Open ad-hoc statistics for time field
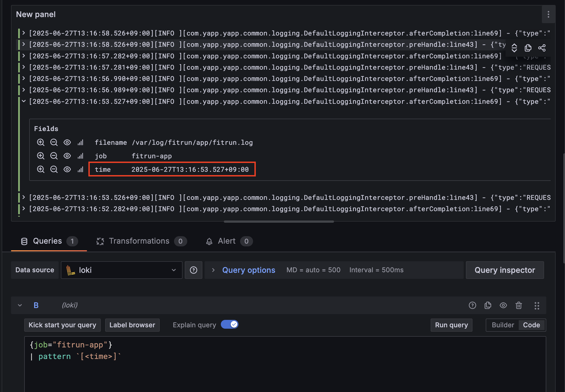This screenshot has height=392, width=565. [80, 169]
